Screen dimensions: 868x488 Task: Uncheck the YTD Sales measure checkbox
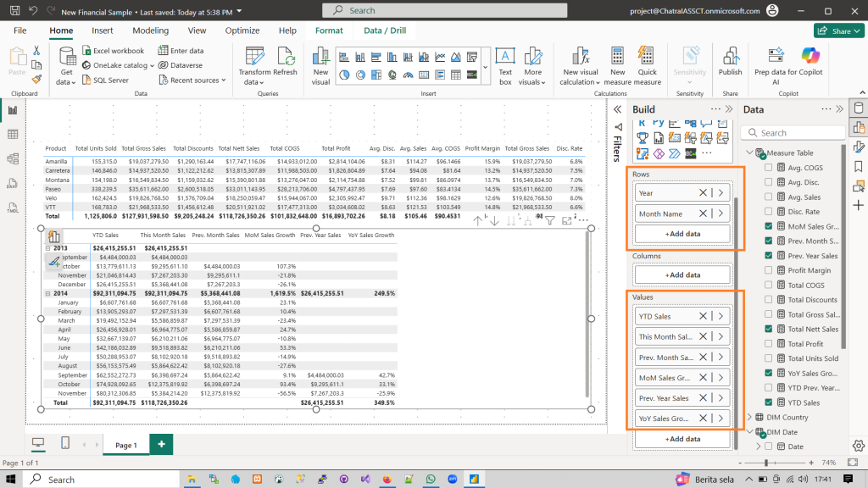pos(769,402)
